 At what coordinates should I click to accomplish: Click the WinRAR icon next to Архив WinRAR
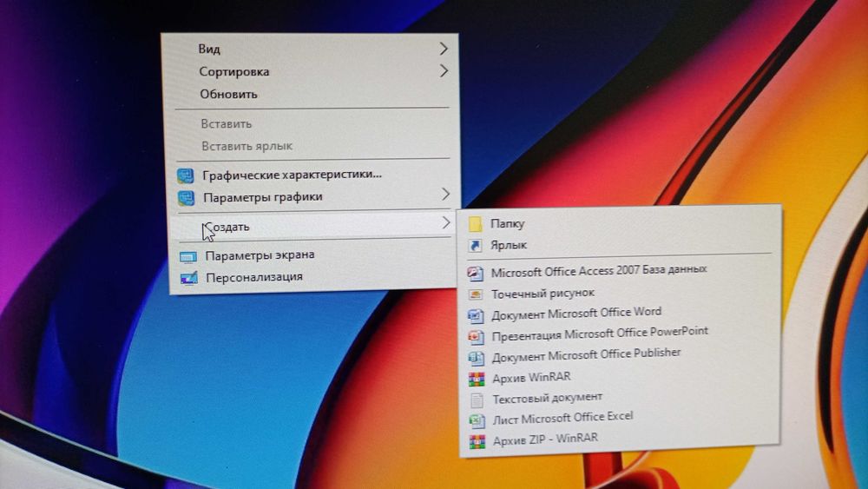(477, 379)
